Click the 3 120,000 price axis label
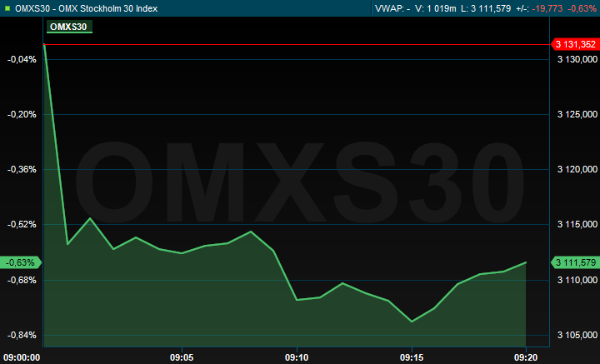 577,169
